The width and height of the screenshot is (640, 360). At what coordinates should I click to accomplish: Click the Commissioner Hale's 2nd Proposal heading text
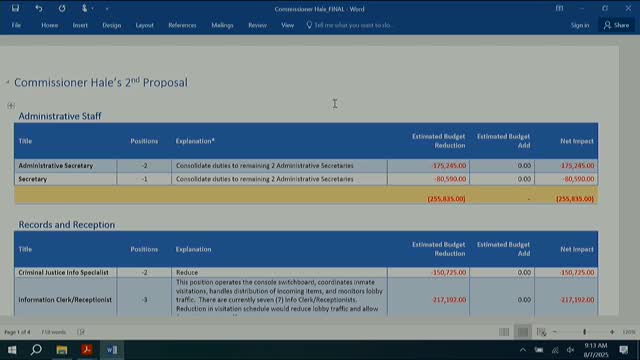coord(101,82)
